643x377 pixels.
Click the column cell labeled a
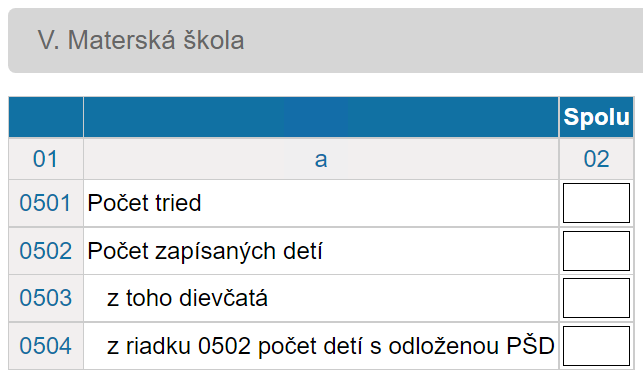point(321,159)
